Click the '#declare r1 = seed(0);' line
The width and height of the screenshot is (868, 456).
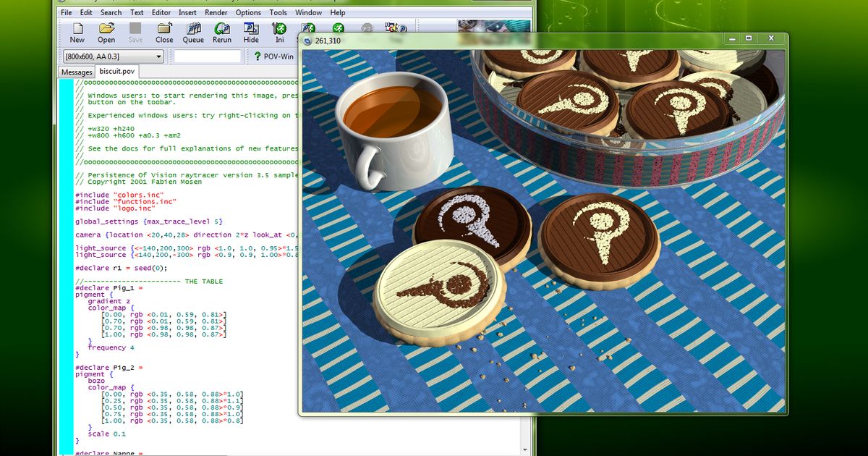click(x=122, y=268)
